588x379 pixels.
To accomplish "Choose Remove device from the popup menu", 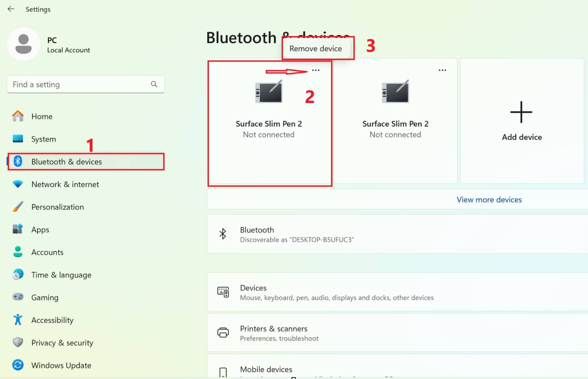I will click(x=316, y=48).
